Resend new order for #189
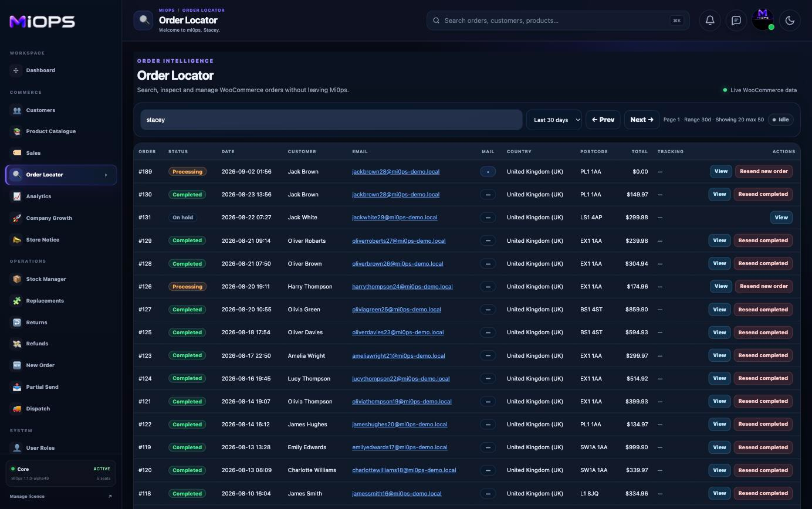The height and width of the screenshot is (509, 812). [x=764, y=171]
